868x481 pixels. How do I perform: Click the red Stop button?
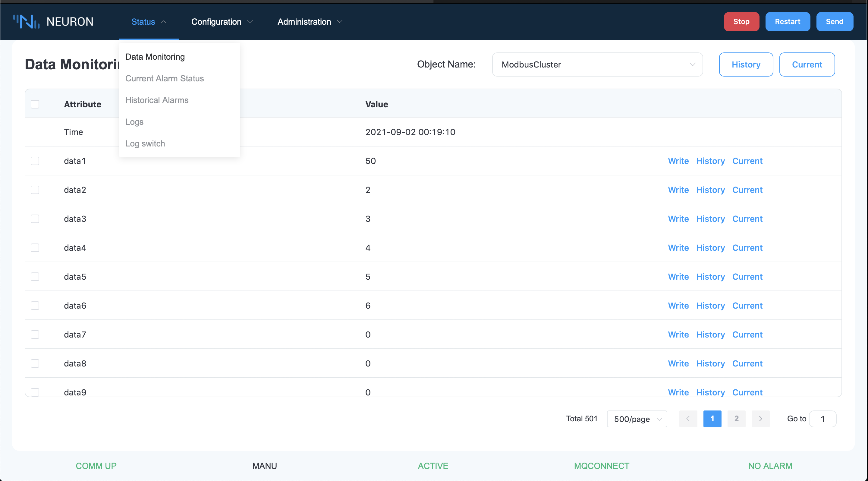741,22
